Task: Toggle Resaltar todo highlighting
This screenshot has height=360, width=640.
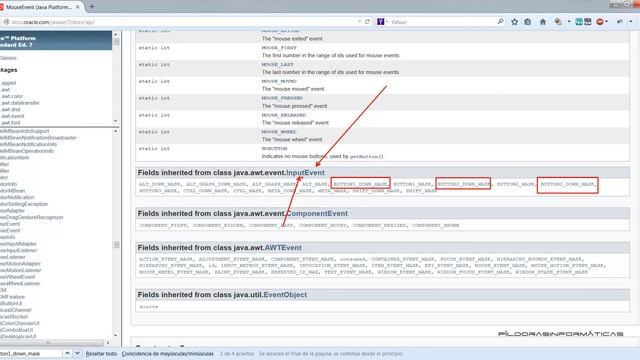Action: pyautogui.click(x=101, y=353)
